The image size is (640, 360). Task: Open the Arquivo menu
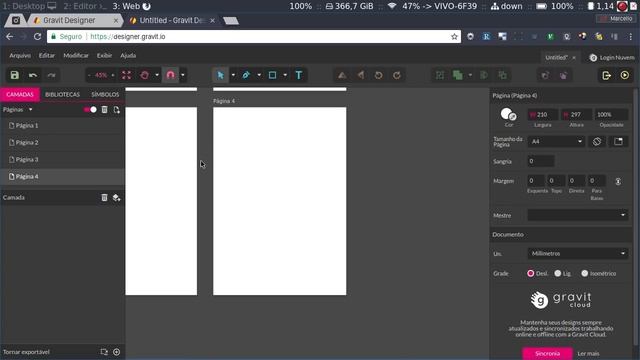coord(20,56)
